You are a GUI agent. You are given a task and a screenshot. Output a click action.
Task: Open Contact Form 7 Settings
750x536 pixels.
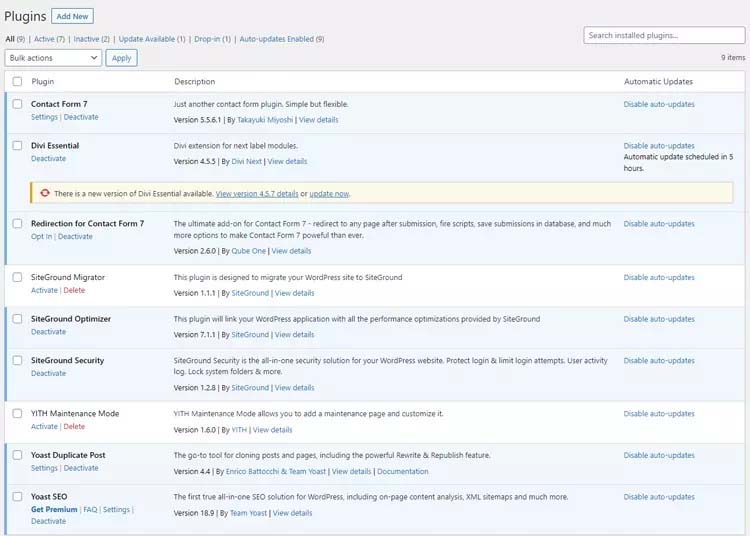click(44, 117)
